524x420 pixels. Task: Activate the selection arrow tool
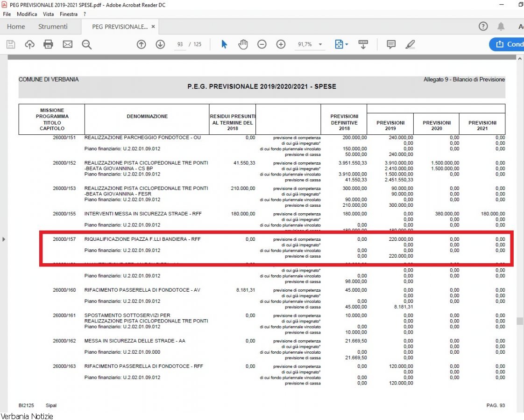[224, 44]
